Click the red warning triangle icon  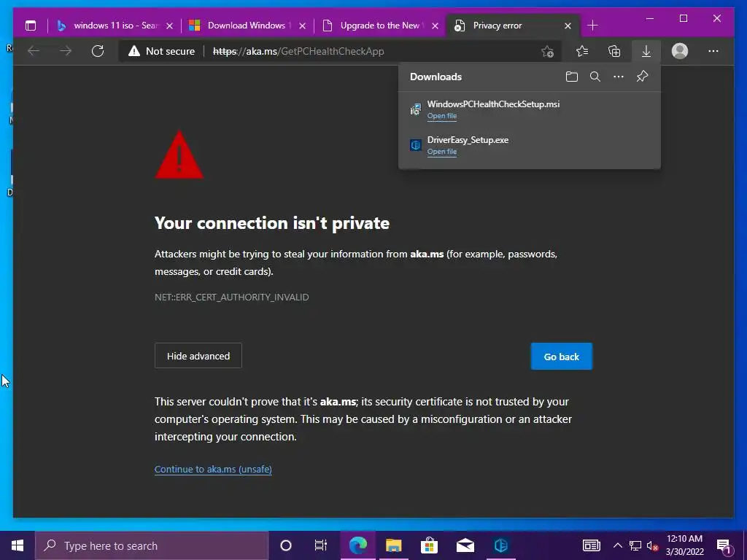(179, 155)
